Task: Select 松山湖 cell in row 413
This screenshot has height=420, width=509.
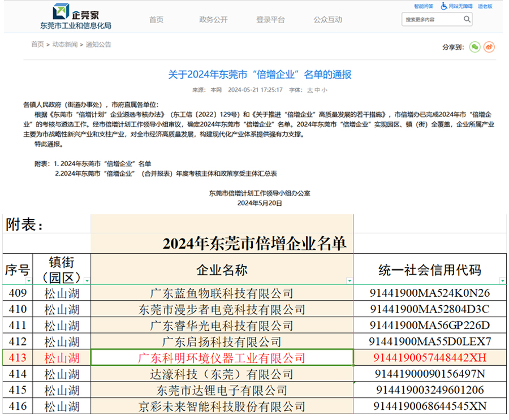Action: pos(62,358)
